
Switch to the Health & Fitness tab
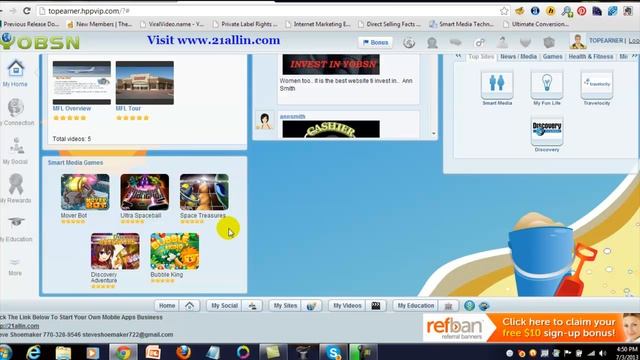591,57
